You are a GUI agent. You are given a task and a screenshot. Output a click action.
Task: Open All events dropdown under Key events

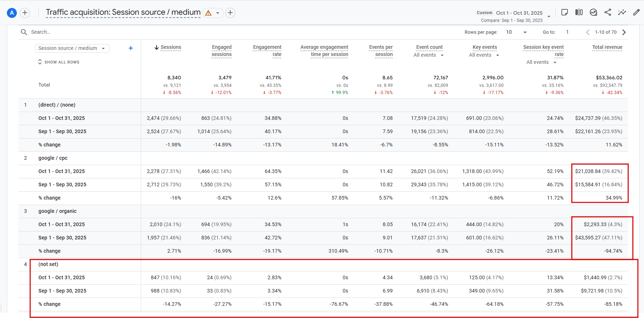(x=484, y=55)
